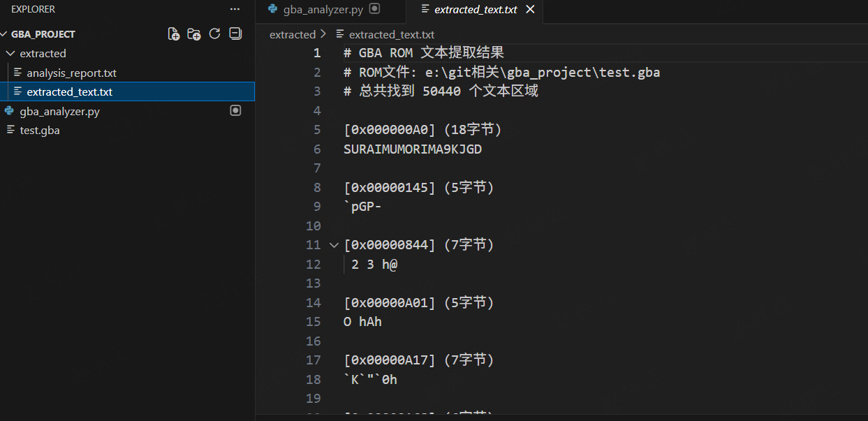868x421 pixels.
Task: Click the 'extracted' breadcrumb segment
Action: click(293, 34)
